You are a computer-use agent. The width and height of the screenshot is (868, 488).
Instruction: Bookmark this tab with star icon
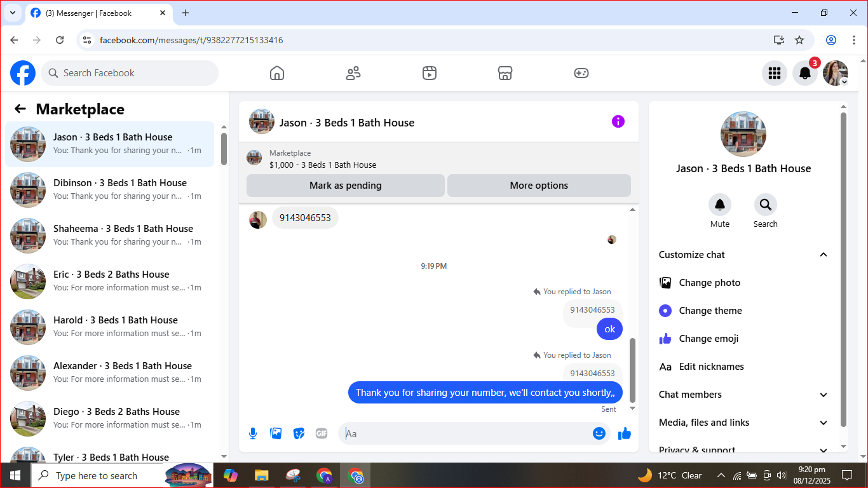pos(799,40)
